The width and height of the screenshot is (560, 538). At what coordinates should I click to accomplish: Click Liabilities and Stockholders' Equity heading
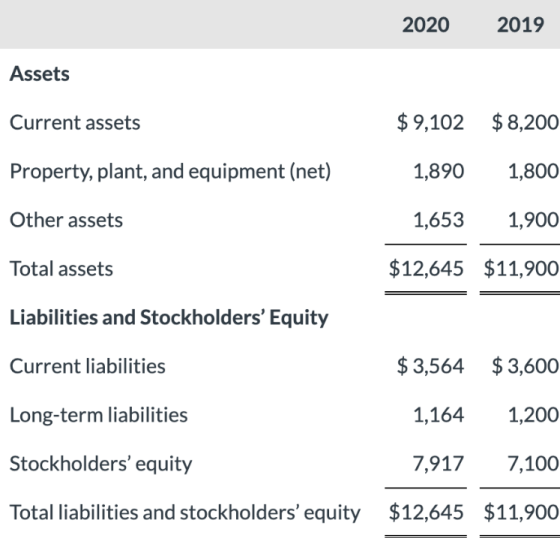click(169, 318)
